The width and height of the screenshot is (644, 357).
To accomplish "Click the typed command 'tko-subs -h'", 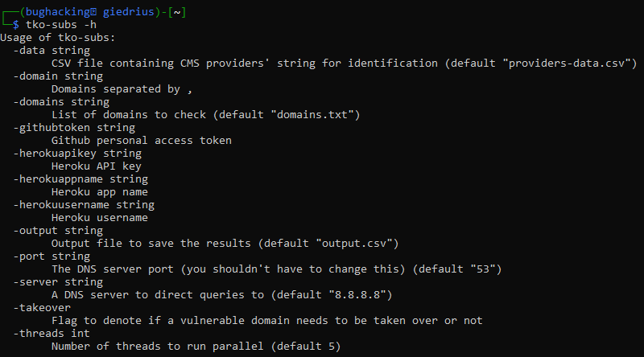I will [61, 25].
